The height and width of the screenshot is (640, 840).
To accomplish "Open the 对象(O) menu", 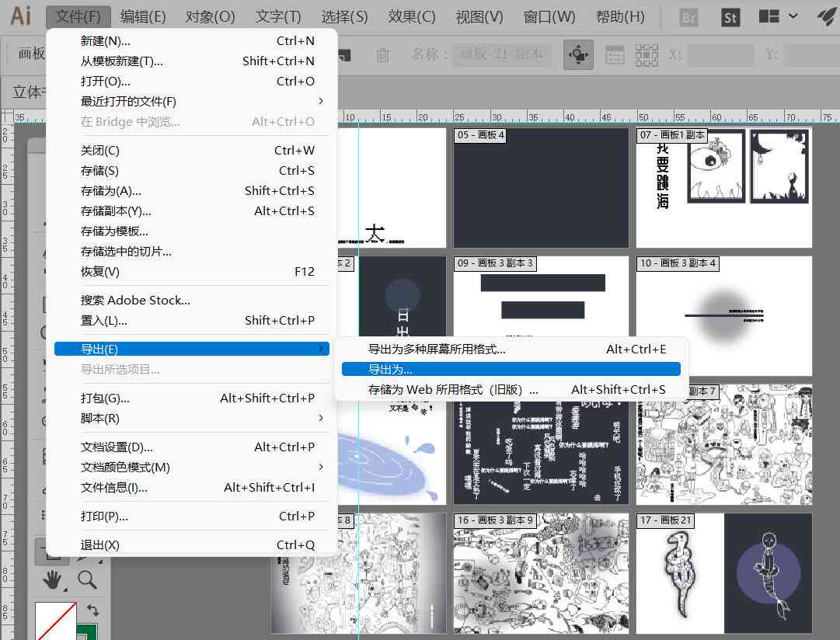I will tap(210, 16).
